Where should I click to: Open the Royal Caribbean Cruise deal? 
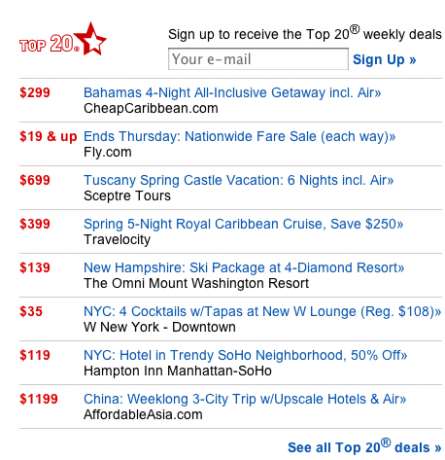(x=243, y=224)
